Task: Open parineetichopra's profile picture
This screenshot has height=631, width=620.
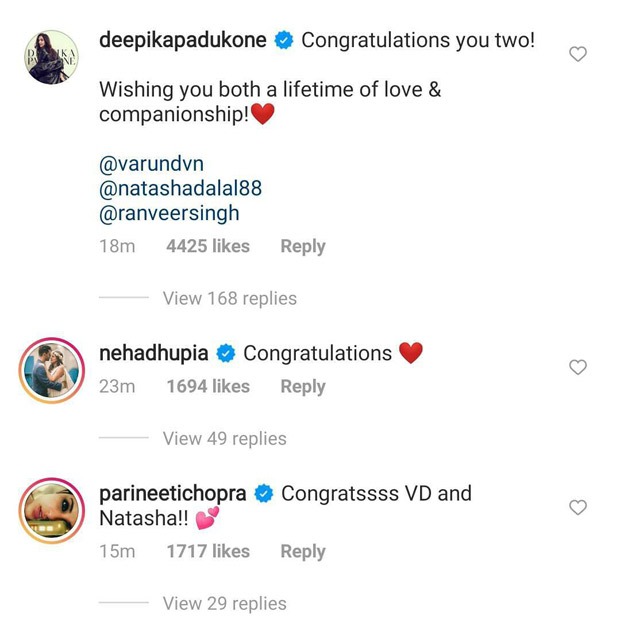Action: click(x=48, y=511)
